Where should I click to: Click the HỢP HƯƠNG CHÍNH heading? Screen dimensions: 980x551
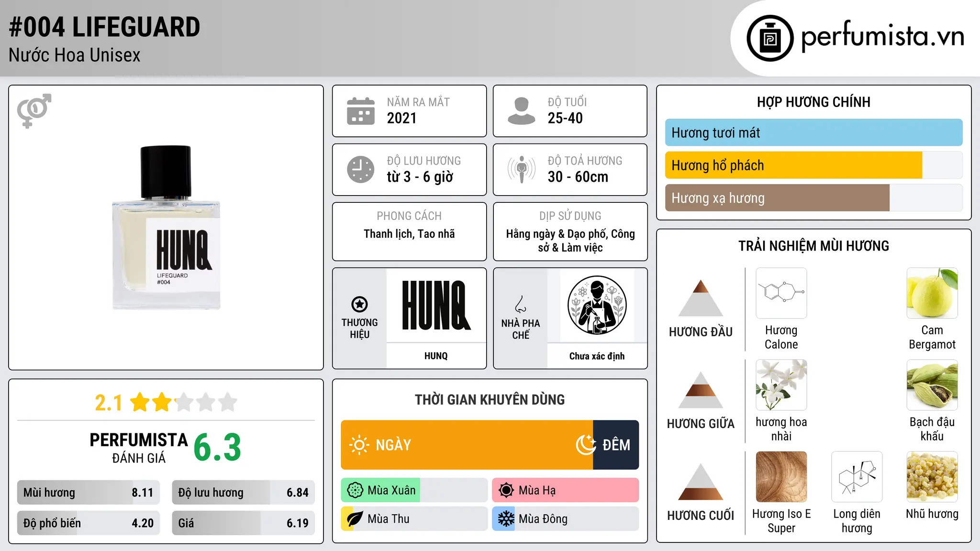tap(813, 102)
